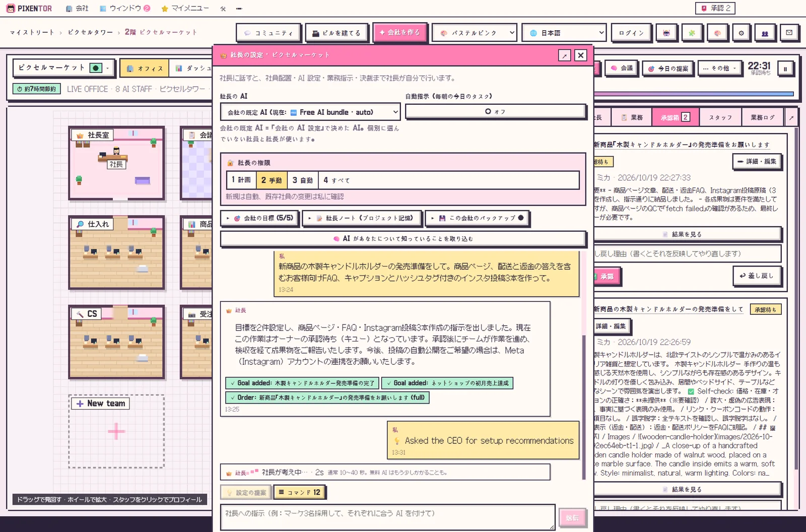Select permission level 1 計画
Viewport: 806px width, 532px height.
241,180
